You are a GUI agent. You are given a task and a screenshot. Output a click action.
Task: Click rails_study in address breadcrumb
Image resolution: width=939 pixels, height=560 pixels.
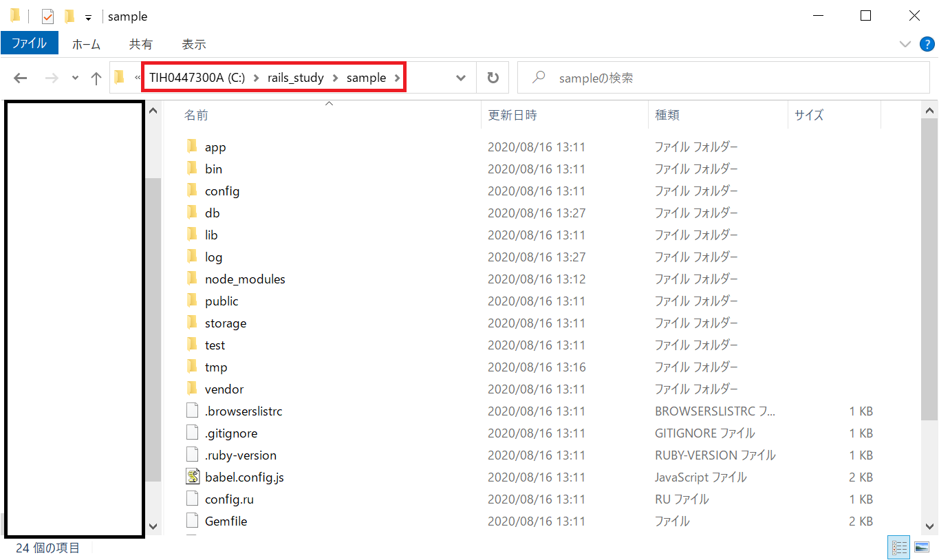click(296, 78)
